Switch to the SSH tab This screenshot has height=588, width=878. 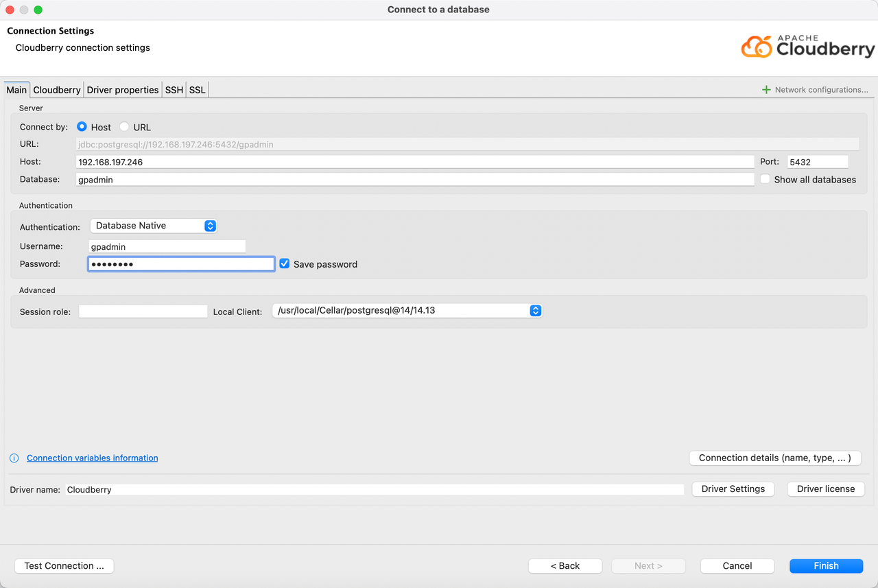click(x=174, y=90)
